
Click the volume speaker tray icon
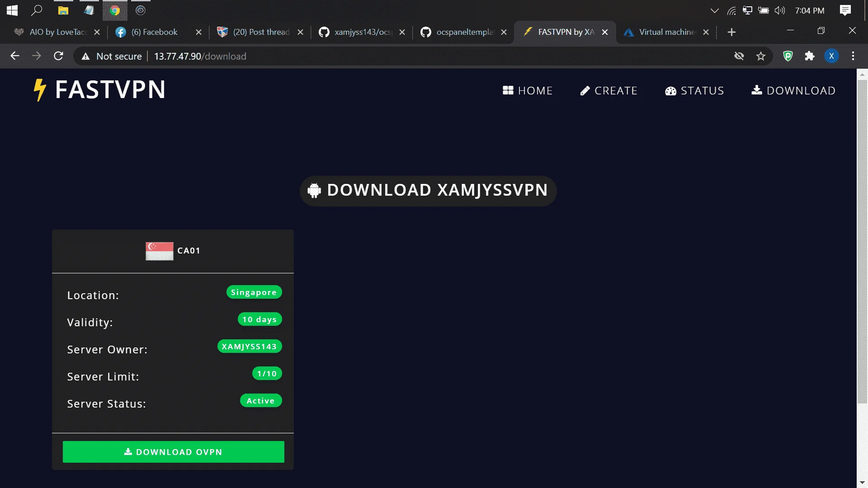point(780,10)
